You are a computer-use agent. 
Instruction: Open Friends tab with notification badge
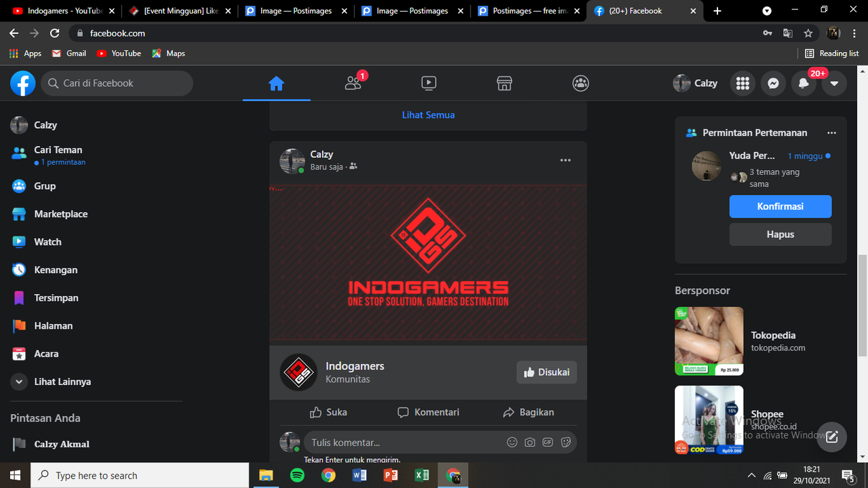pos(353,83)
